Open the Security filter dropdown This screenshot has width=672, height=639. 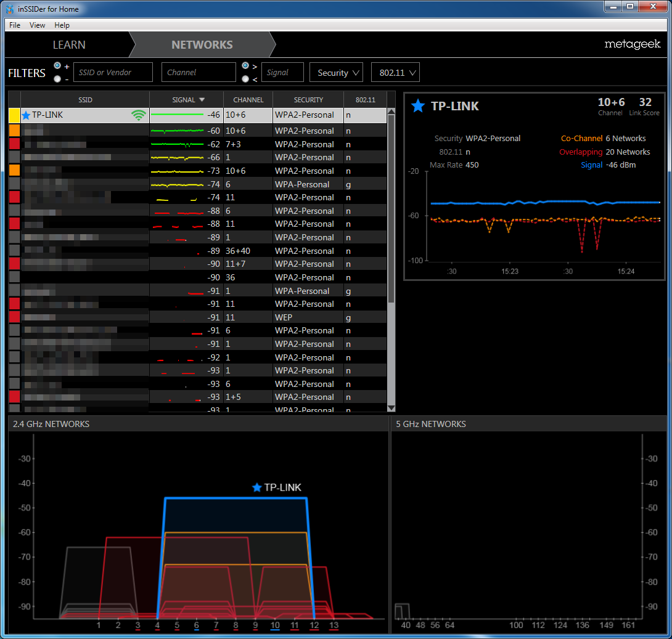(336, 72)
